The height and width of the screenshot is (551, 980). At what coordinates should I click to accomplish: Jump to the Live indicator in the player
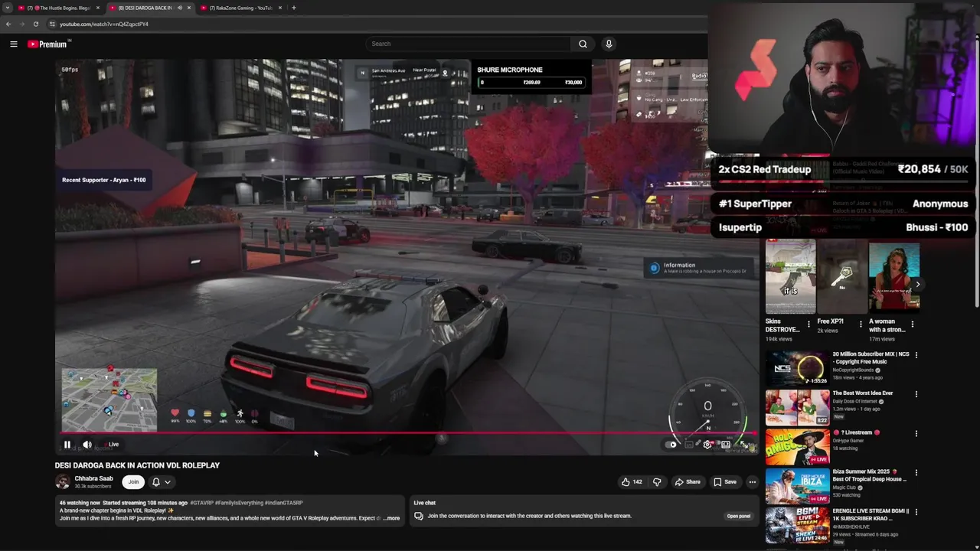click(x=111, y=445)
